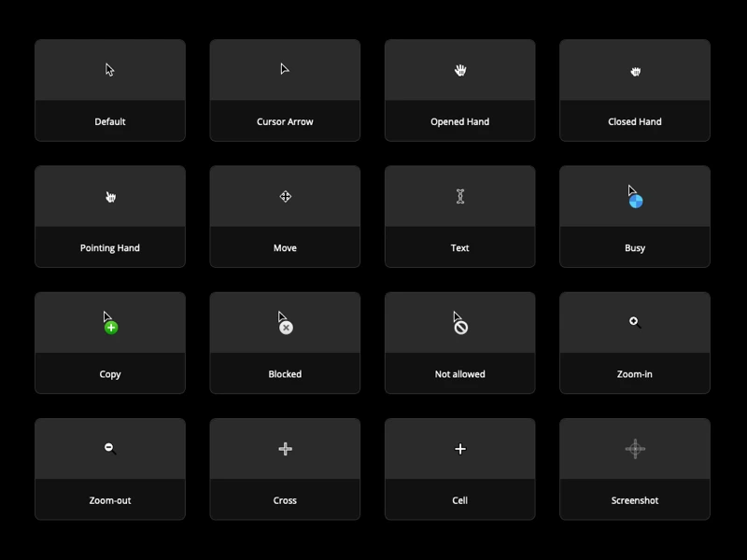
Task: Pick the Pointing Hand cursor icon
Action: point(110,197)
